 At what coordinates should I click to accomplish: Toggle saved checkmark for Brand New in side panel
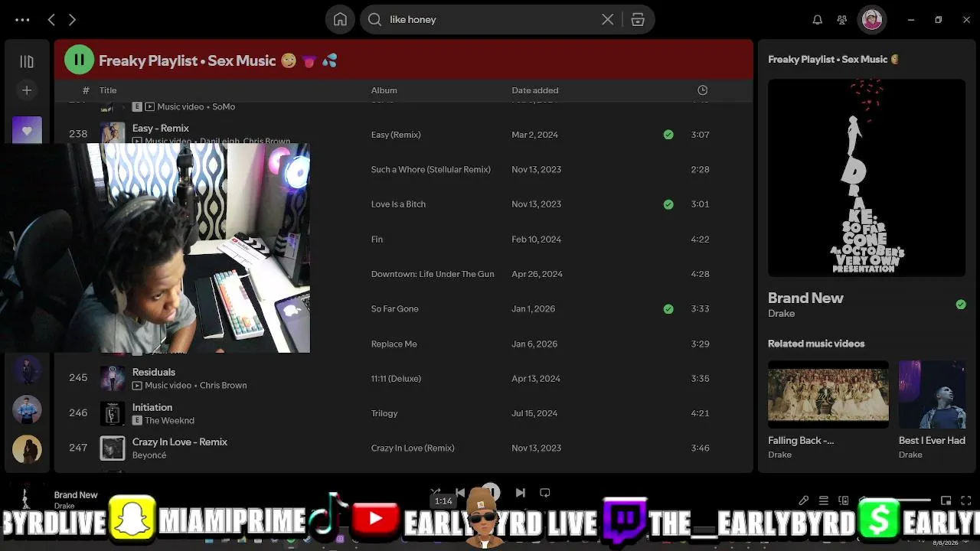pos(961,305)
